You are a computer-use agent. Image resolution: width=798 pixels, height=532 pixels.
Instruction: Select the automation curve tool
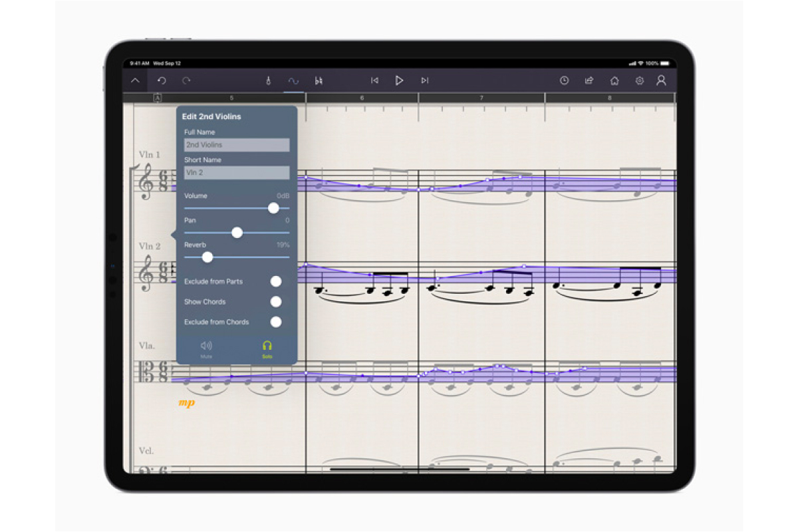tap(293, 80)
